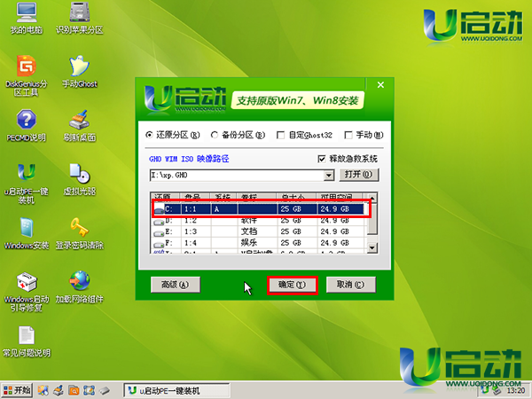Select the D: 1:2 partition row
The height and width of the screenshot is (399, 532).
[x=260, y=221]
